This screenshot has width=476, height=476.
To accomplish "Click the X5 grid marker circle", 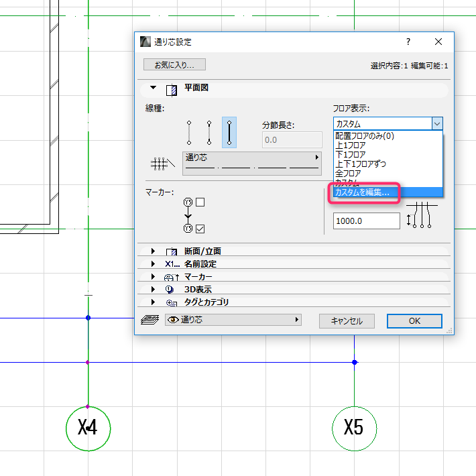I will (354, 427).
